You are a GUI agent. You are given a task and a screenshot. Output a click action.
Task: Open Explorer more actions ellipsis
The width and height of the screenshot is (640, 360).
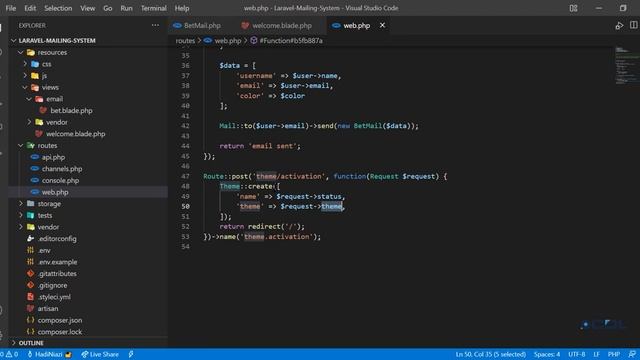(x=155, y=25)
